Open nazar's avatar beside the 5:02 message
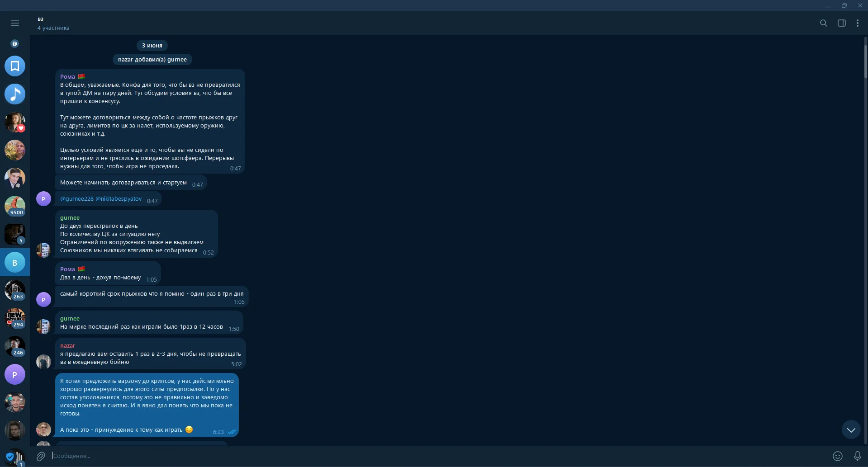868x467 pixels. (43, 362)
